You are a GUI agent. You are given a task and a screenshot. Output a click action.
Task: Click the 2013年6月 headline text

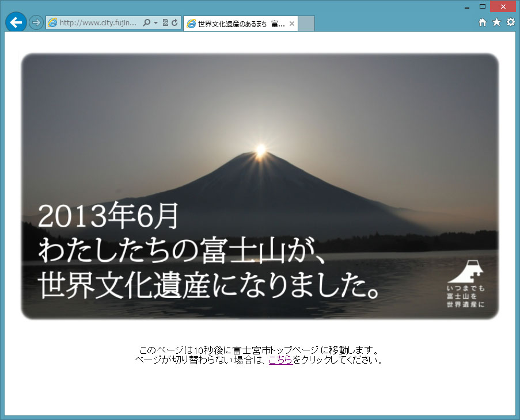[108, 216]
